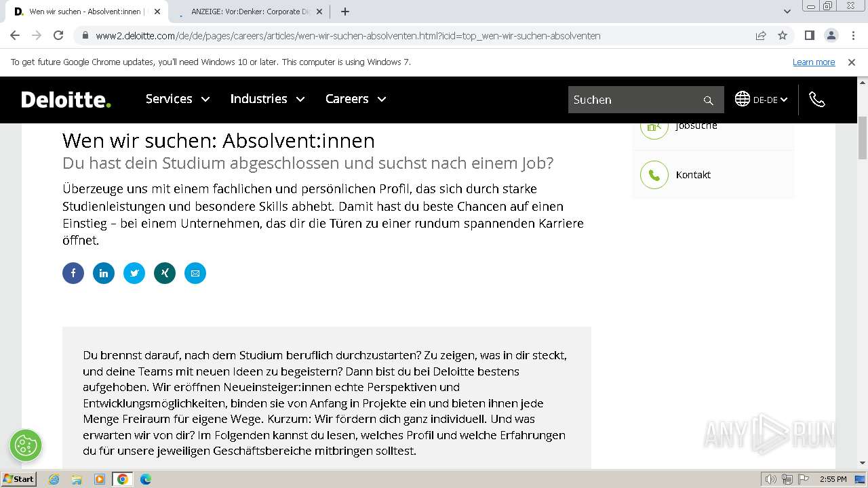868x488 pixels.
Task: Expand the Industries menu
Action: 267,99
